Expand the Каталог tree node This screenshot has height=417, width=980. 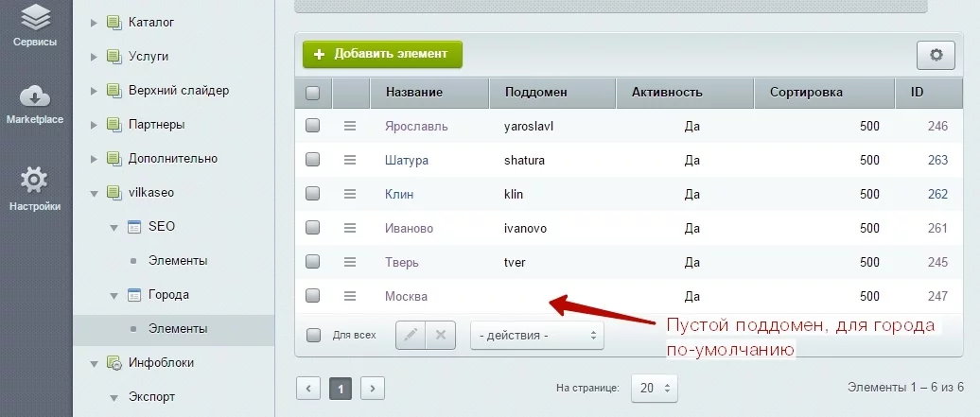(x=95, y=22)
